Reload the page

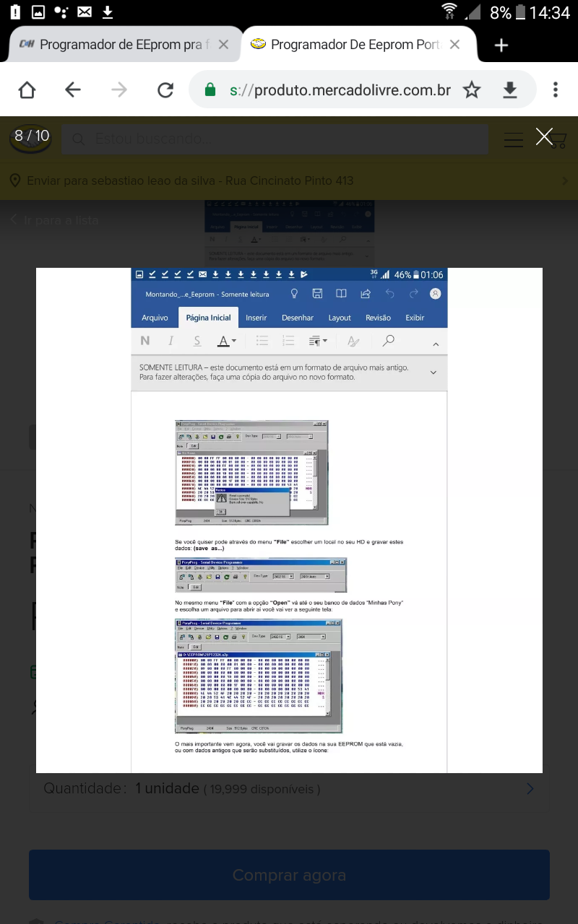click(165, 90)
